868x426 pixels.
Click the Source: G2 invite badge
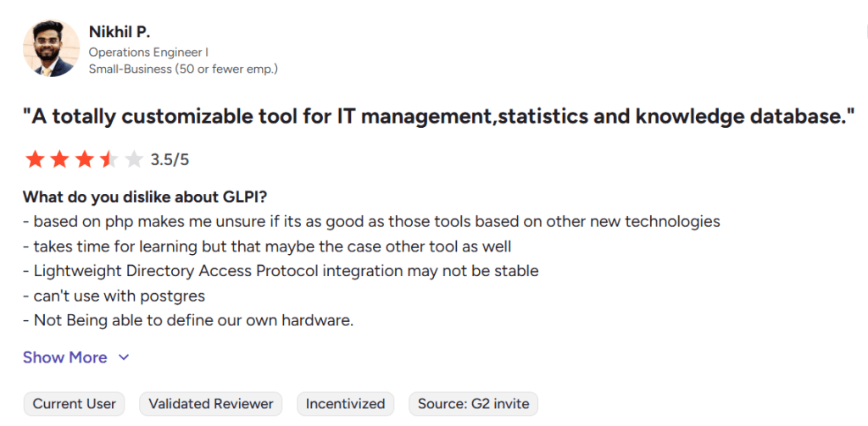473,404
